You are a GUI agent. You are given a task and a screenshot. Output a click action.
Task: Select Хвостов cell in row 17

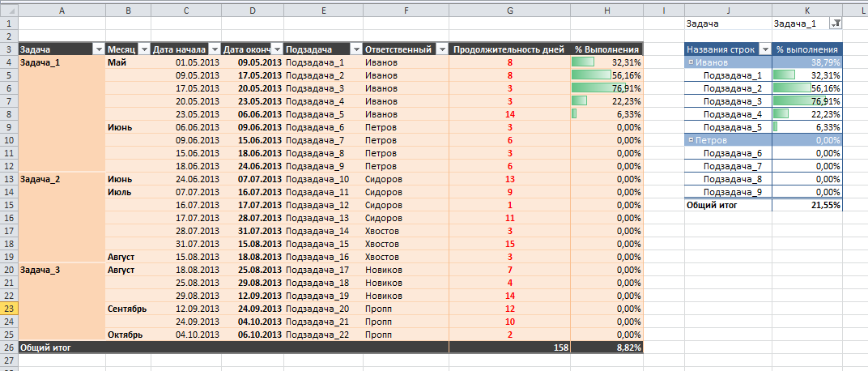pyautogui.click(x=406, y=231)
